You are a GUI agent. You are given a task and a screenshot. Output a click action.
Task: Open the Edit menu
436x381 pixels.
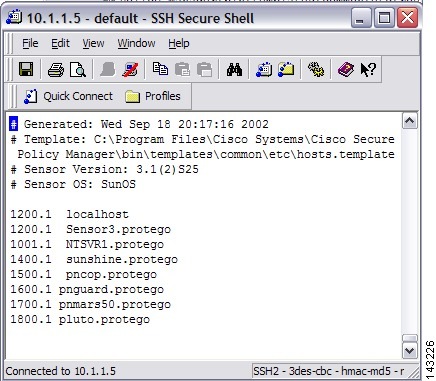click(60, 43)
